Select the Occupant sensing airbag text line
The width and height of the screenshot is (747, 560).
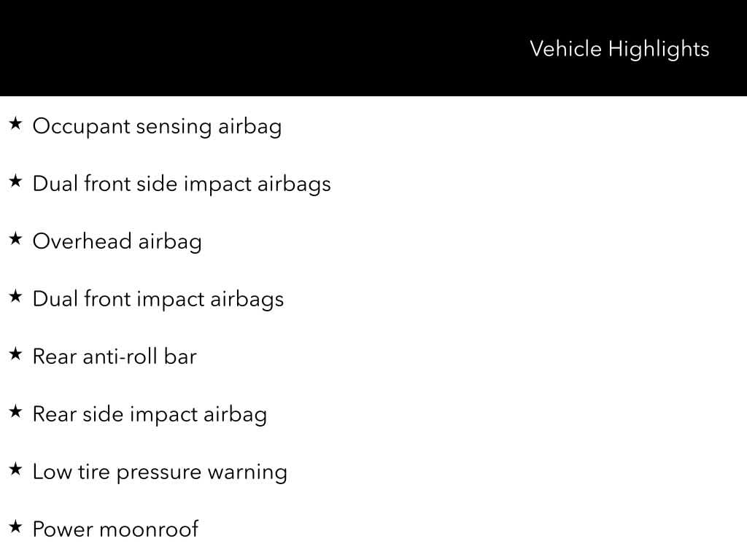click(157, 126)
